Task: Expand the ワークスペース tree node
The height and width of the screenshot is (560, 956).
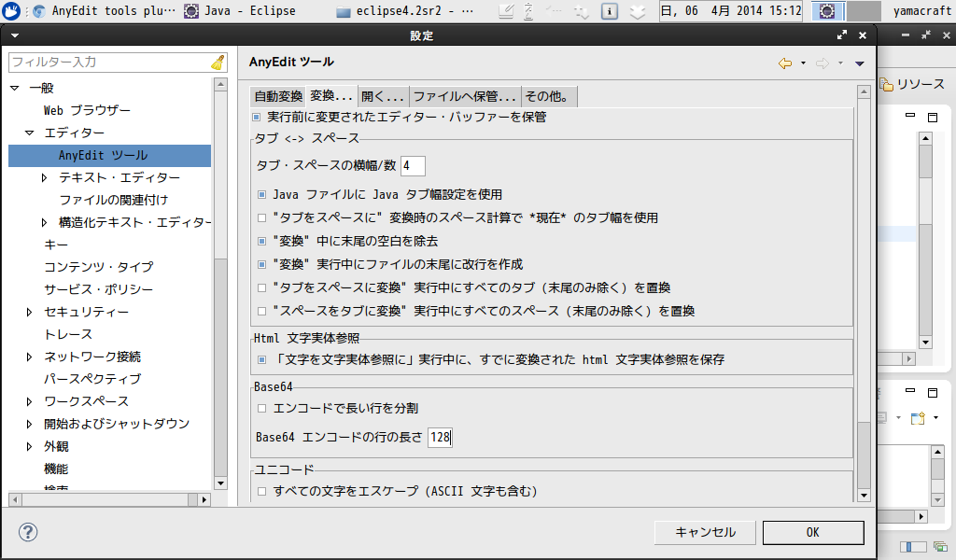Action: click(x=29, y=401)
